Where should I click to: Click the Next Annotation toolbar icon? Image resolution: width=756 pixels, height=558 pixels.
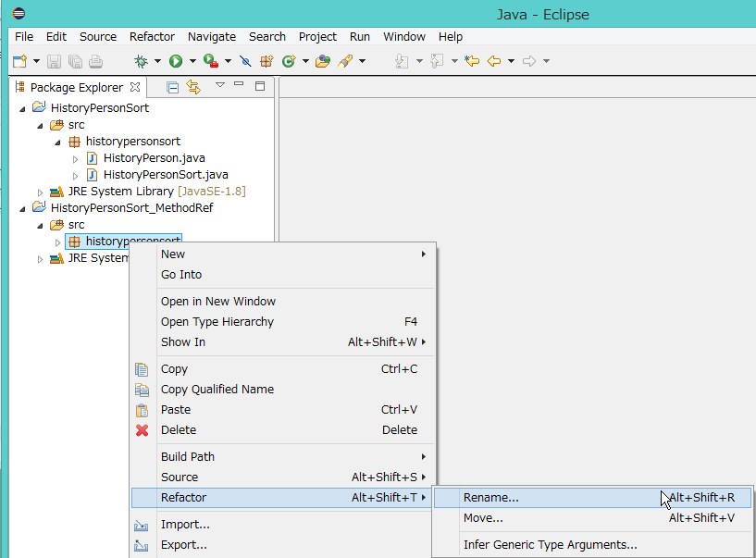402,61
